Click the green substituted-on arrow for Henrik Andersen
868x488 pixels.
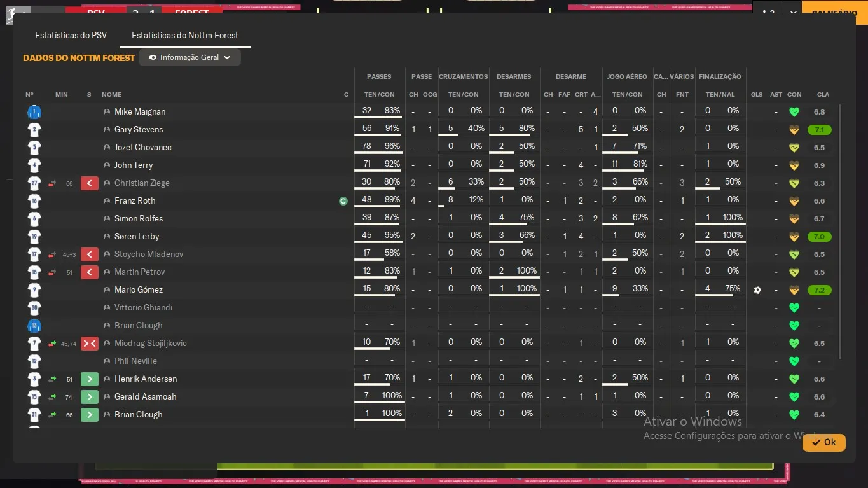click(90, 379)
